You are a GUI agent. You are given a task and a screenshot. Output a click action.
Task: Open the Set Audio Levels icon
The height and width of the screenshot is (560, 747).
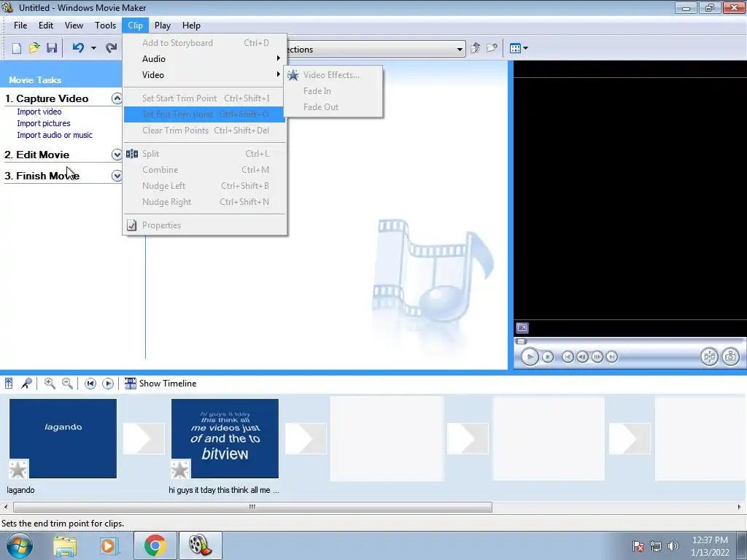click(9, 384)
